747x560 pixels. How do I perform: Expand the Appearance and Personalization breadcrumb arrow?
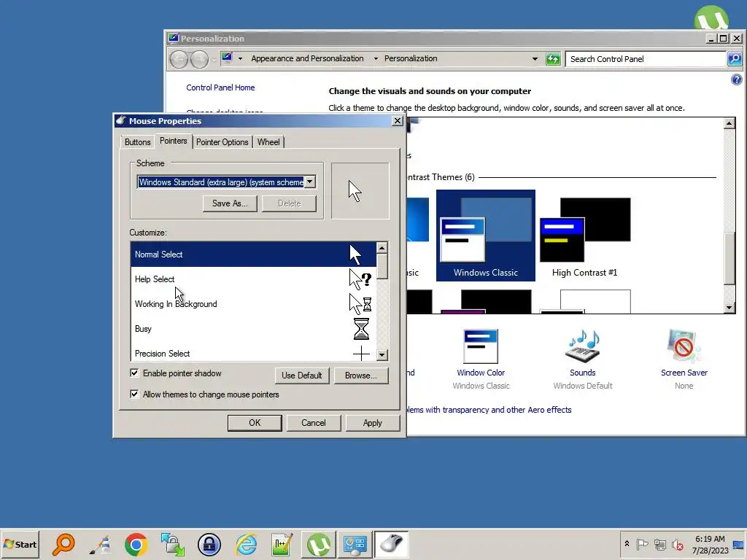click(376, 58)
